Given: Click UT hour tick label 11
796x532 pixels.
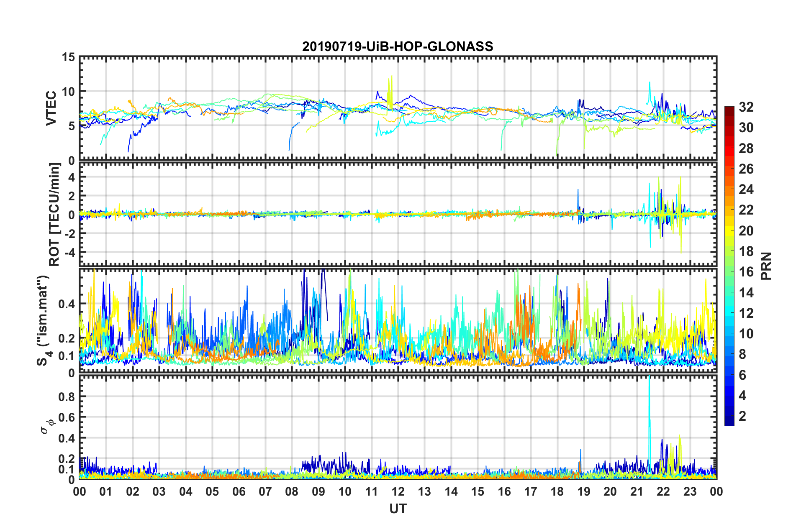Looking at the screenshot, I should [x=372, y=491].
